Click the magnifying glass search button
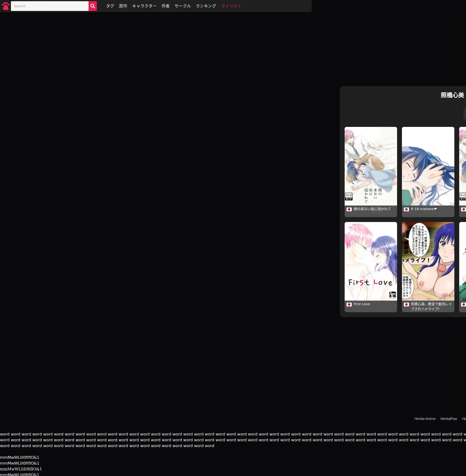The width and height of the screenshot is (466, 476). pos(92,6)
